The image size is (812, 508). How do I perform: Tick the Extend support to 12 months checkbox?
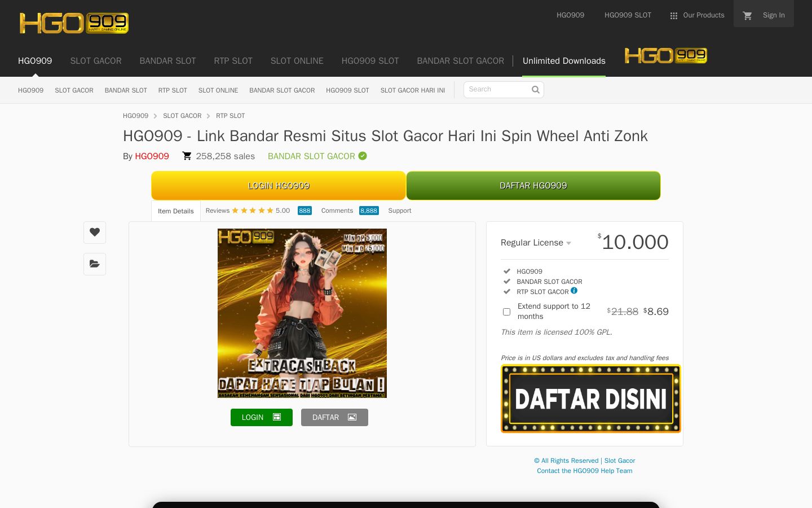pos(506,312)
